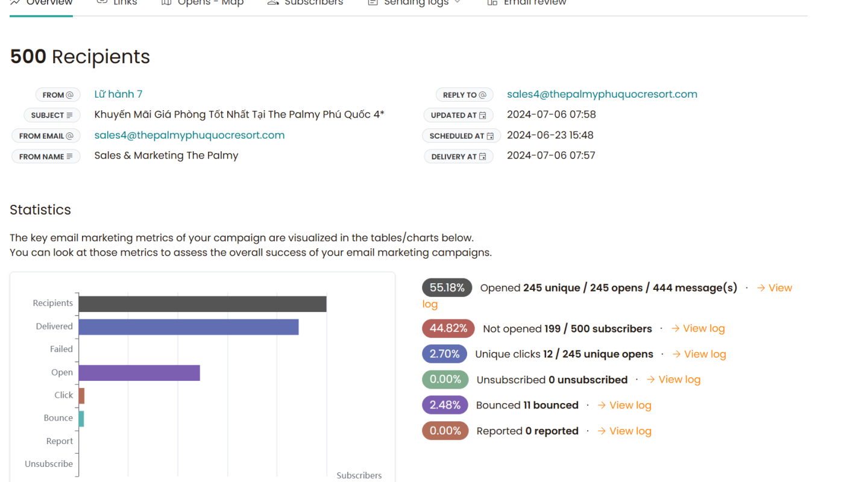Click the purple Open bar in chart
The image size is (868, 482).
pyautogui.click(x=139, y=372)
